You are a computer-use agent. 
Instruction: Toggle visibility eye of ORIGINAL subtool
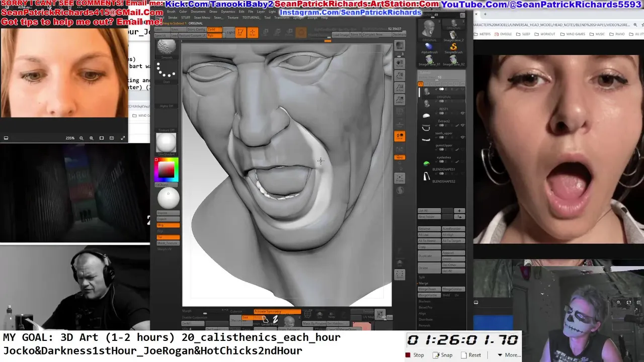[462, 88]
